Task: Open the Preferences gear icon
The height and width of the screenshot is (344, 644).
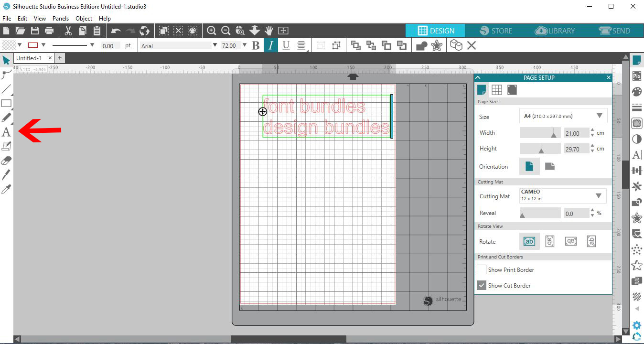Action: point(637,325)
